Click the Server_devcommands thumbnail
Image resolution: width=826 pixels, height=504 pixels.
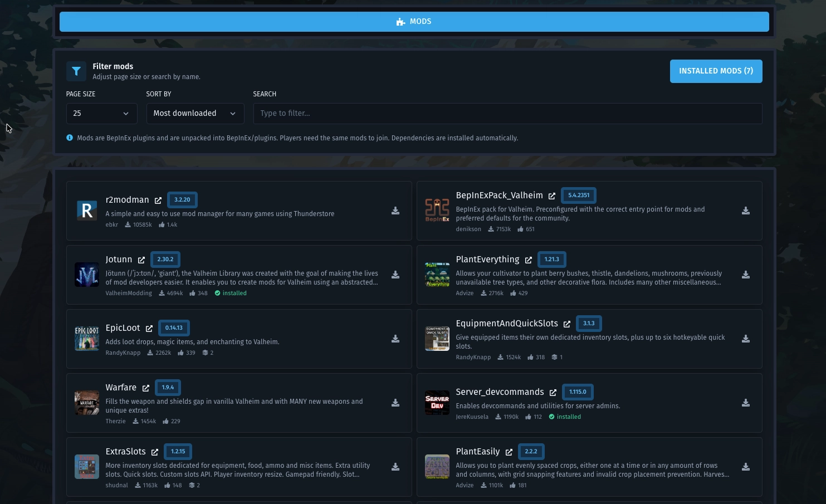(x=437, y=403)
